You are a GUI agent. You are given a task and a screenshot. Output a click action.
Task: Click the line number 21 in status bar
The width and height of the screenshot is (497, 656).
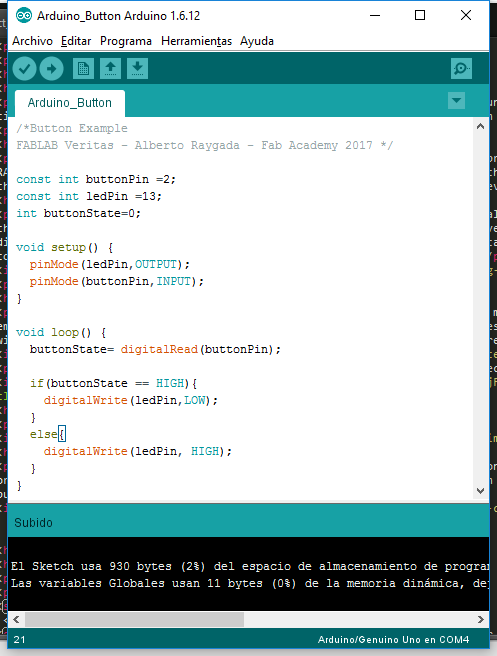point(19,640)
